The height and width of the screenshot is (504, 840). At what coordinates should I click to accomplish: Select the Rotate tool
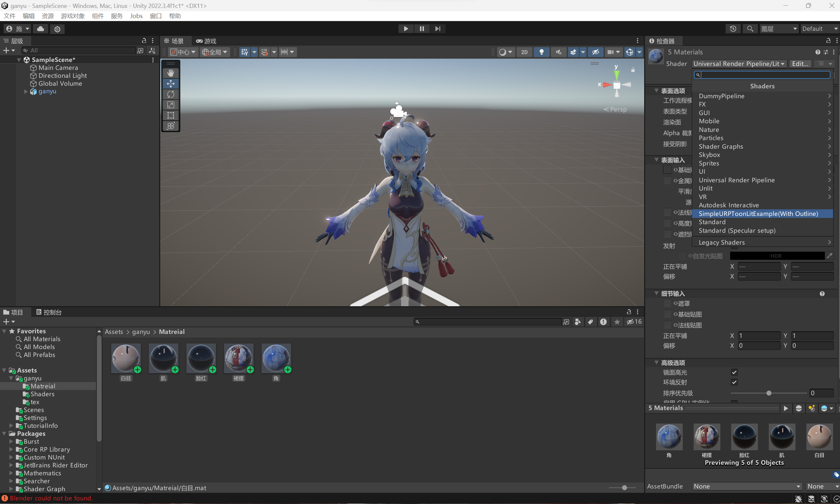tap(170, 94)
